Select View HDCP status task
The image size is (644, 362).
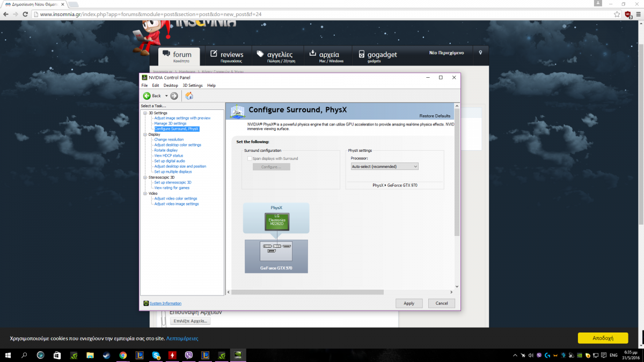[x=169, y=156]
